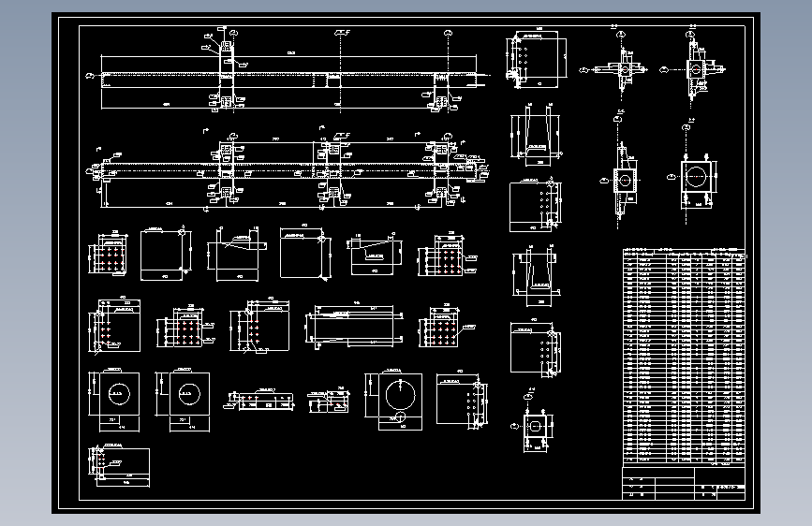The image size is (812, 526).
Task: Select the plate detail with large and small circles
Action: coord(394,401)
